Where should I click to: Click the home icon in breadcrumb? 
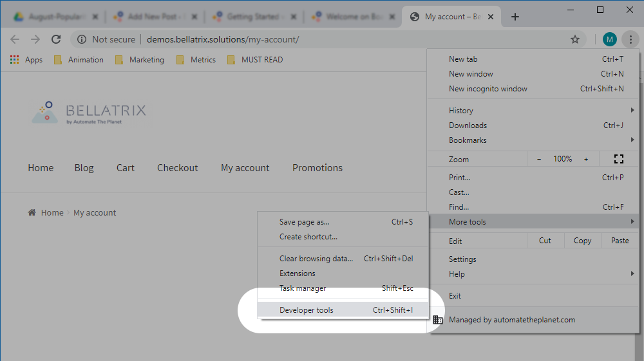coord(32,212)
